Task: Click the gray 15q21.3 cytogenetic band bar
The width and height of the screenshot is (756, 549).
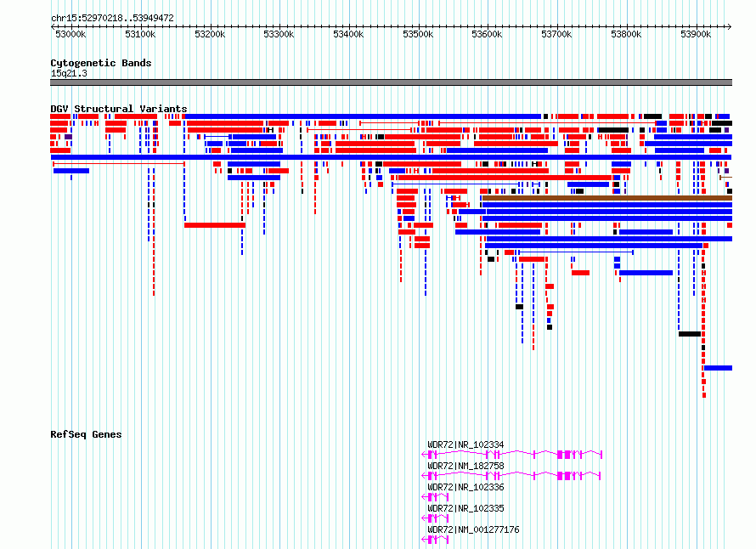Action: pyautogui.click(x=391, y=82)
